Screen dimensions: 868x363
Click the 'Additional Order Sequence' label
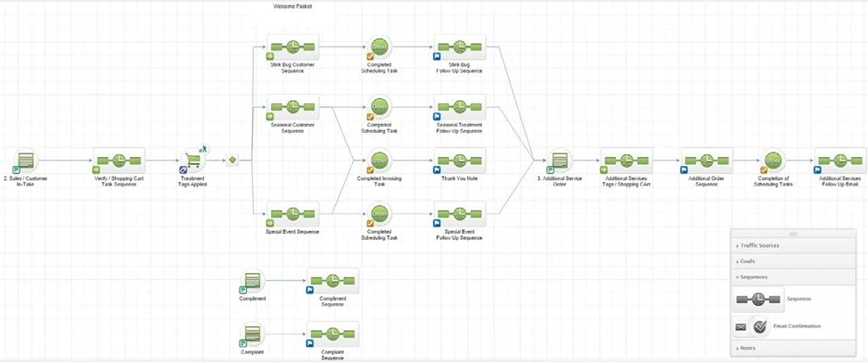click(707, 181)
